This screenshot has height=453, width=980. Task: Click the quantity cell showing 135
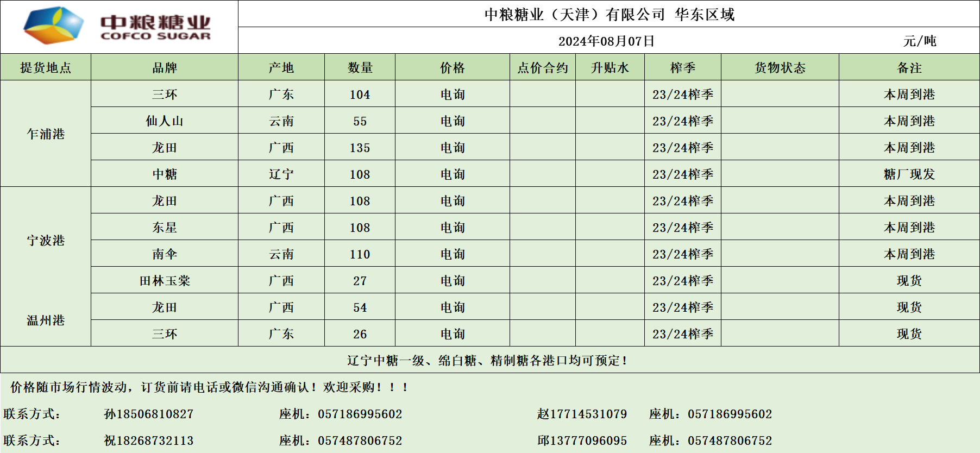(x=360, y=147)
